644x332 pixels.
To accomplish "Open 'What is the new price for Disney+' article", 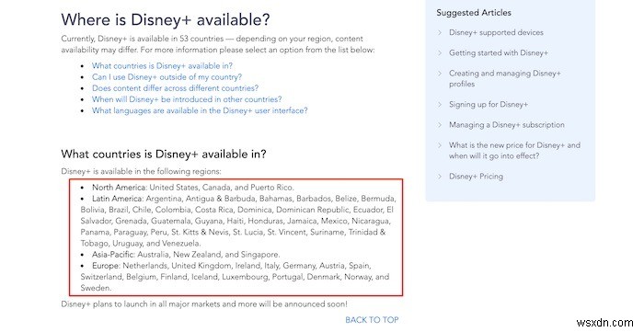I will coord(514,150).
